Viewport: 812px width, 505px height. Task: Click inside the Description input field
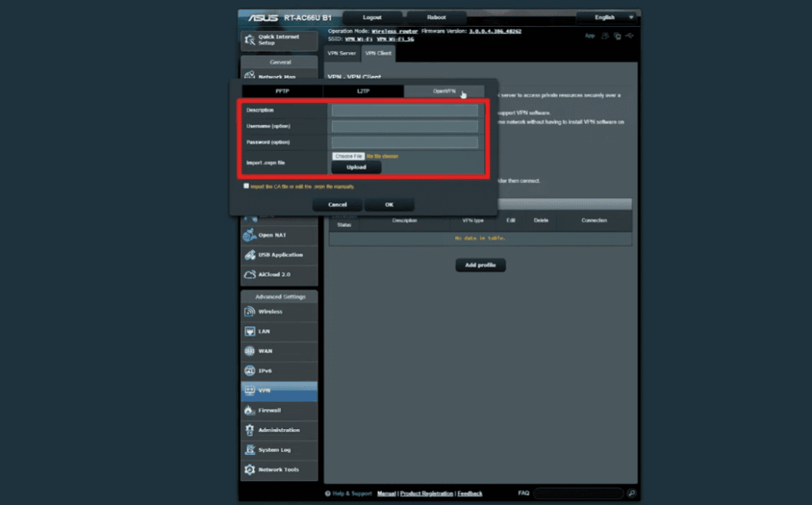point(405,109)
